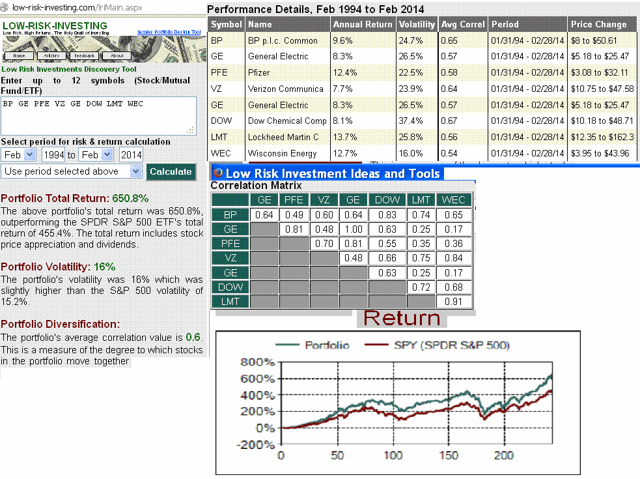Click the start year 1994 field
The width and height of the screenshot is (640, 479).
click(x=53, y=155)
